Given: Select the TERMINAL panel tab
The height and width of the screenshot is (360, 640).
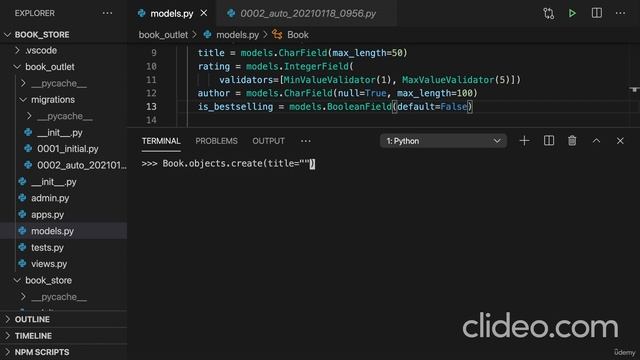Looking at the screenshot, I should tap(161, 141).
